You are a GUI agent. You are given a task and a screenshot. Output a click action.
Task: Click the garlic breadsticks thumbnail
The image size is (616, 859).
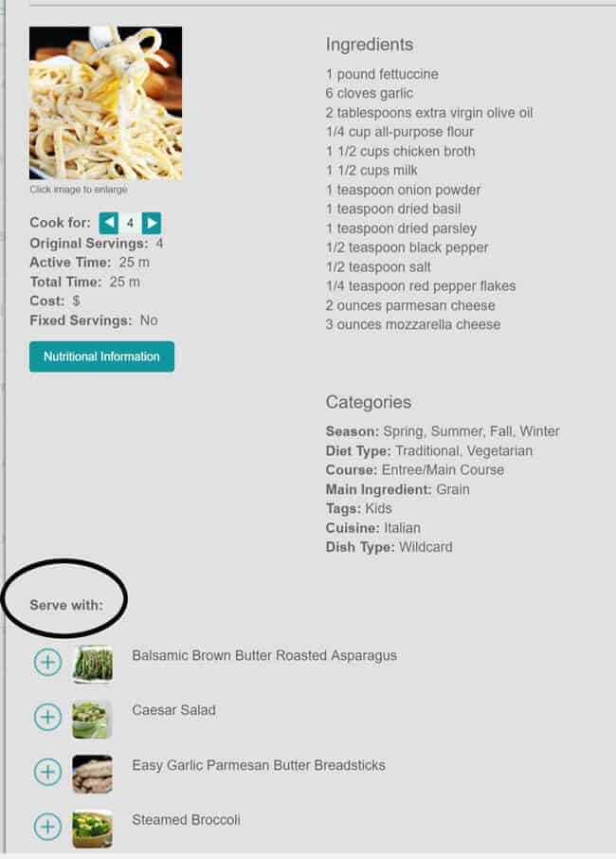pyautogui.click(x=93, y=774)
